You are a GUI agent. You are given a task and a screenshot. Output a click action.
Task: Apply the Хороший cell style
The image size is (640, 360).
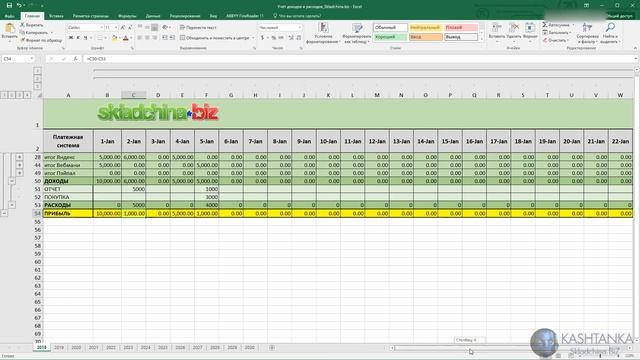tap(390, 37)
